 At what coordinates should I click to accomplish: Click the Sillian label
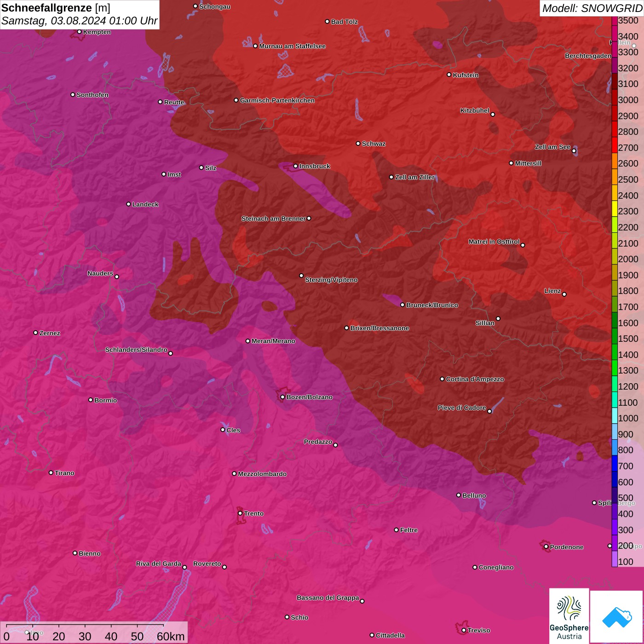[x=485, y=323]
